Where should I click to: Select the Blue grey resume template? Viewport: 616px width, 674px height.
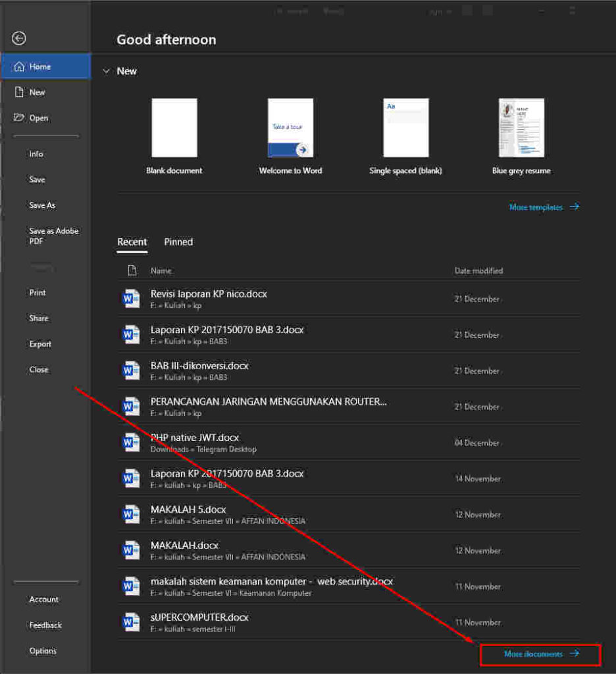tap(521, 128)
